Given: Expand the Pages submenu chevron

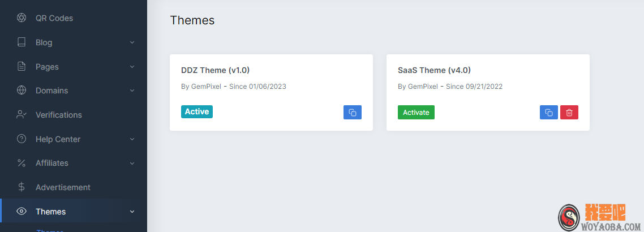Looking at the screenshot, I should point(132,67).
